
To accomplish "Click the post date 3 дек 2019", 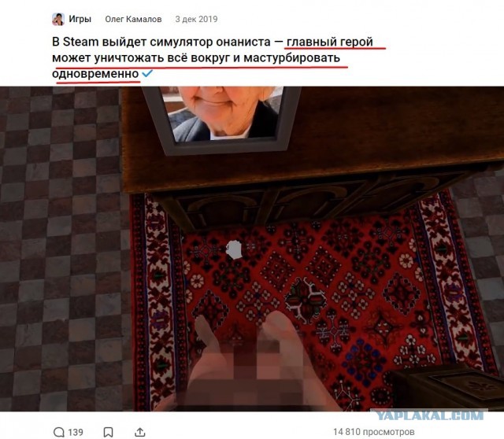I will click(196, 19).
